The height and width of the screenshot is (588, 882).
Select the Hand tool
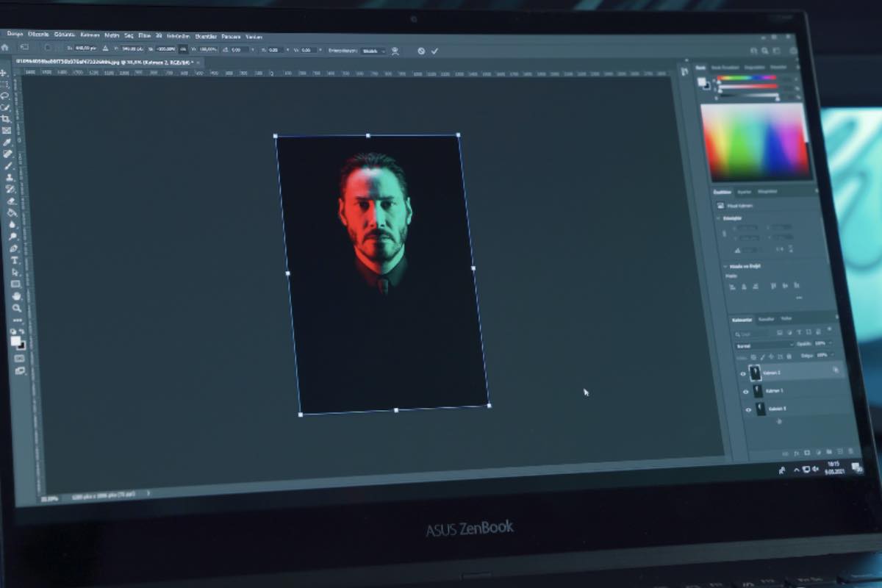pos(16,295)
